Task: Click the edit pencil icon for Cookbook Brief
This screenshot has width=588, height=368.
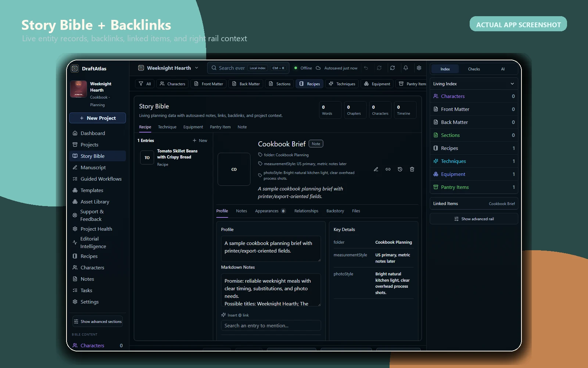Action: click(x=376, y=169)
